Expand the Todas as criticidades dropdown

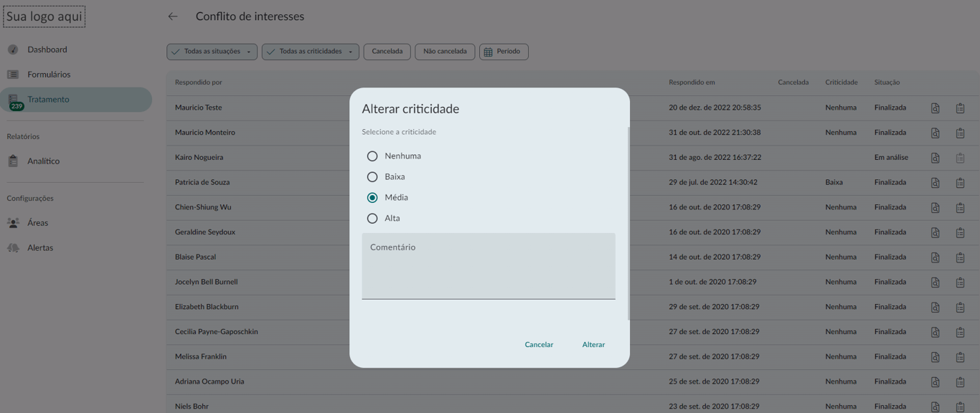pyautogui.click(x=311, y=52)
